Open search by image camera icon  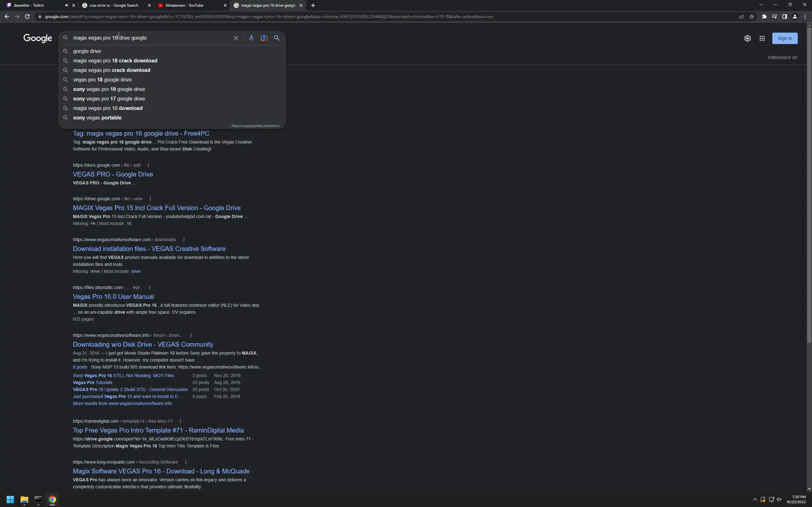264,38
